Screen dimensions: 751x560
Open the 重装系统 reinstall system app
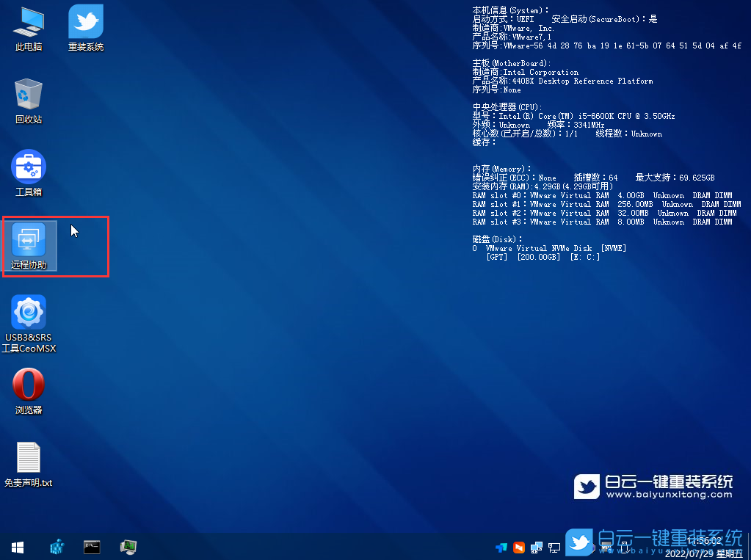point(84,28)
